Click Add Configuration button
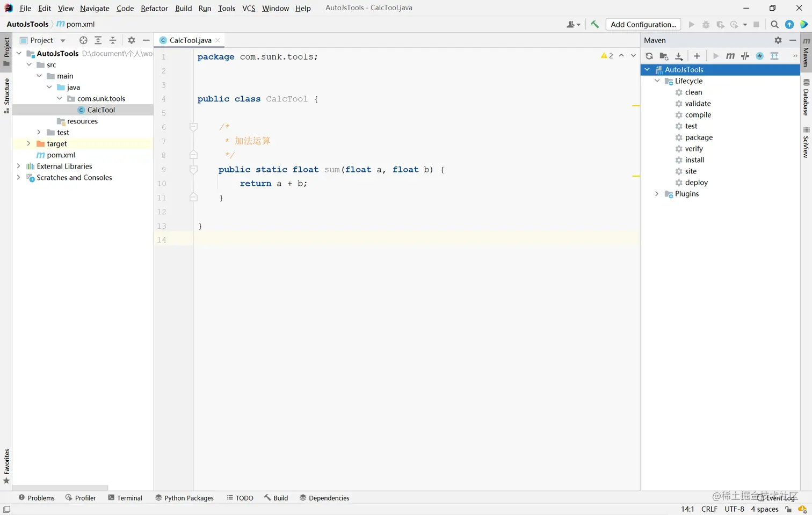This screenshot has width=812, height=515. pos(643,24)
